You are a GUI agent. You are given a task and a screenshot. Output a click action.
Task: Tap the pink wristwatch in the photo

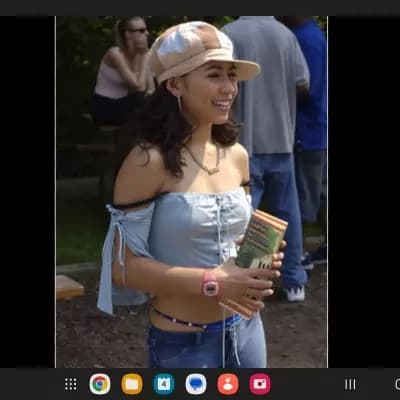click(x=210, y=283)
